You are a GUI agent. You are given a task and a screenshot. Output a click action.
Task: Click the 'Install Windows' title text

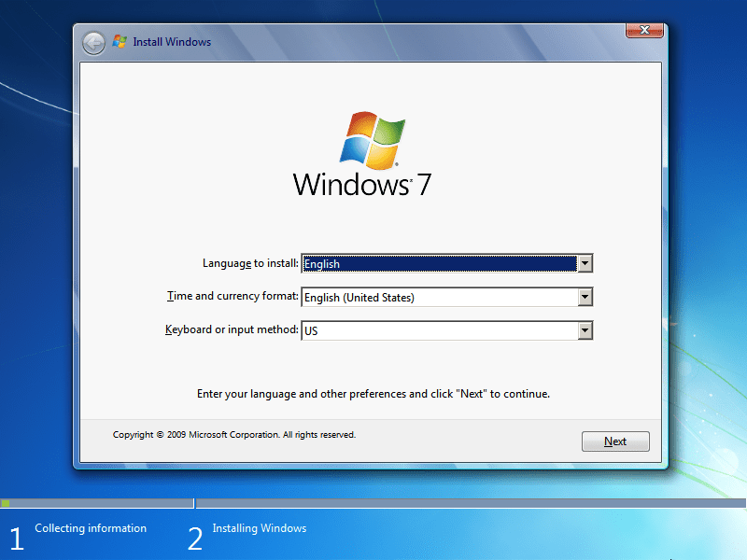click(x=174, y=41)
